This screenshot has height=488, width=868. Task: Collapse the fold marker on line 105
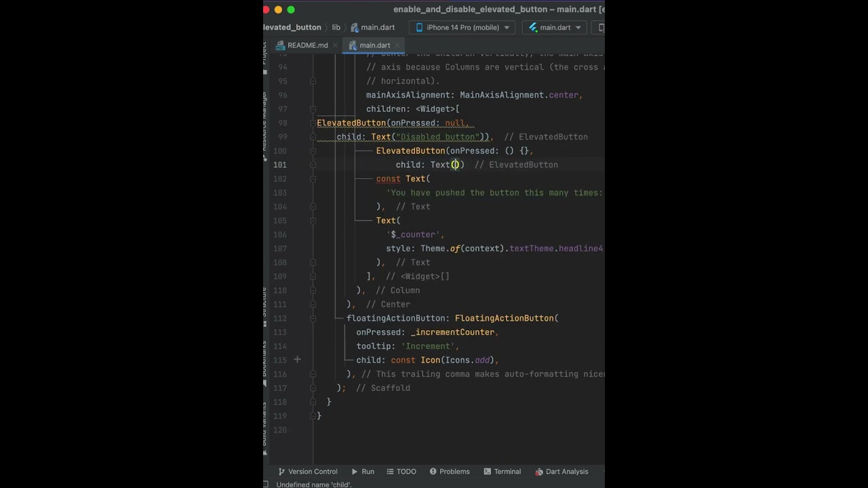tap(313, 221)
